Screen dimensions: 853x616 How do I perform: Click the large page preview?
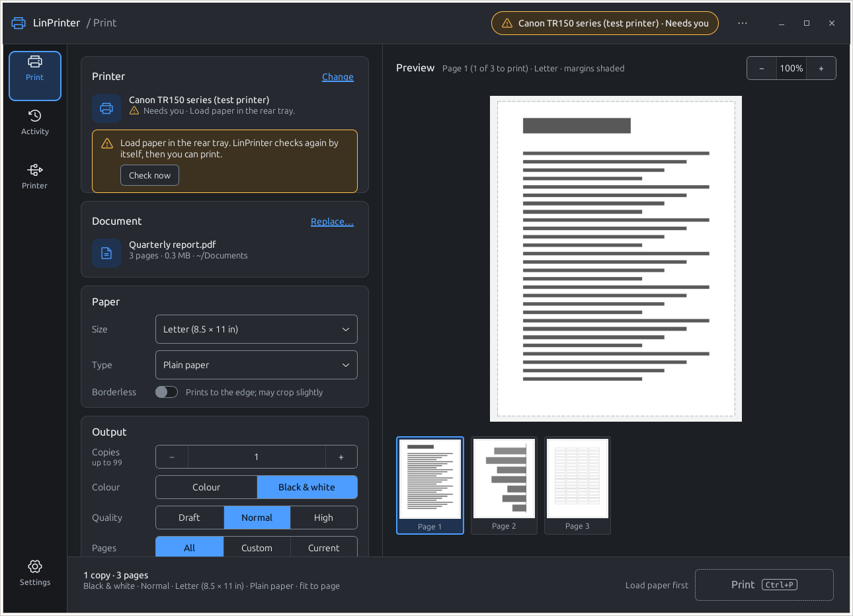coord(616,258)
